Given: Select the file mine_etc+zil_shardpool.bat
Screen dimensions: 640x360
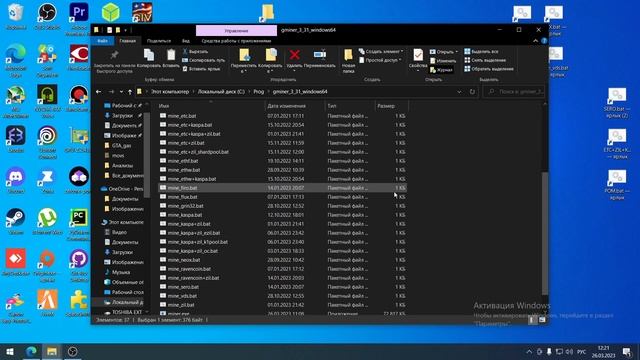Looking at the screenshot, I should (198, 152).
